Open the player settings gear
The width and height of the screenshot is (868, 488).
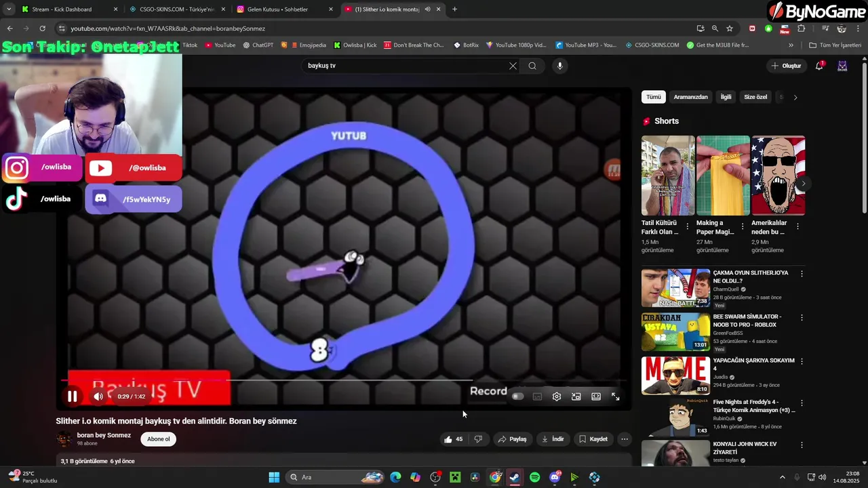pos(557,396)
